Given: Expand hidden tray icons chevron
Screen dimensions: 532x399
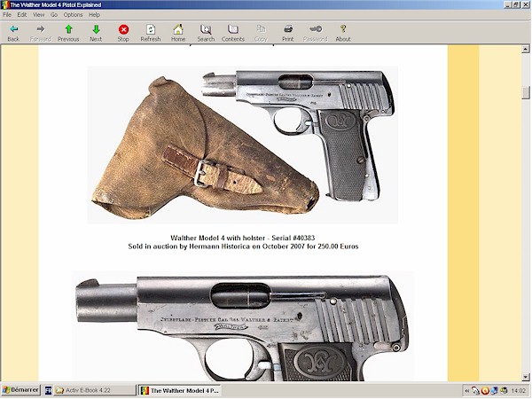Looking at the screenshot, I should (x=467, y=391).
